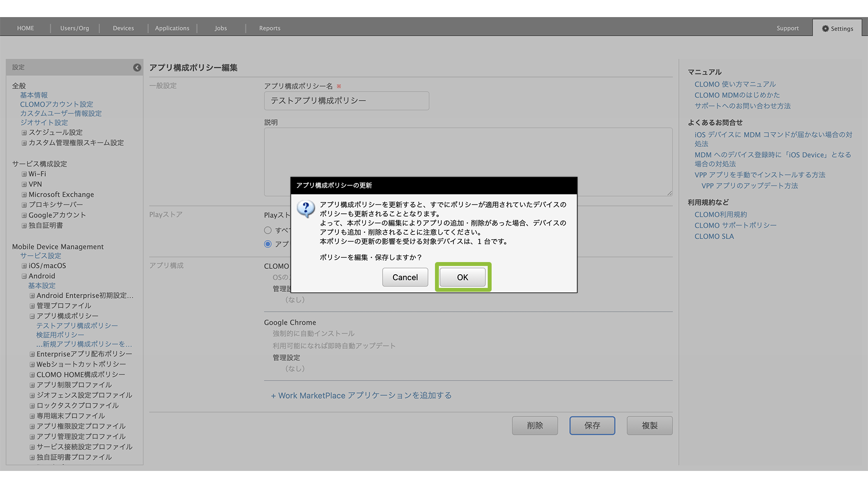Open the 検証用ポリシー tree item
Image resolution: width=868 pixels, height=488 pixels.
tap(60, 335)
